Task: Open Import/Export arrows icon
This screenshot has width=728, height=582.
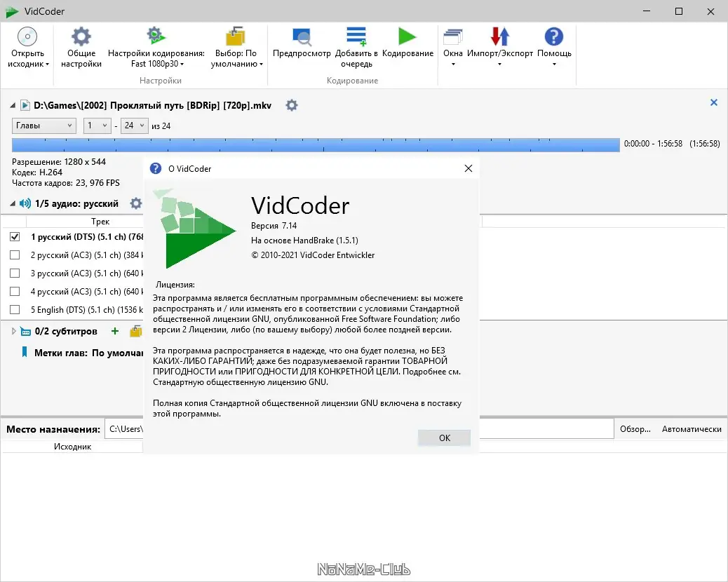Action: 499,36
